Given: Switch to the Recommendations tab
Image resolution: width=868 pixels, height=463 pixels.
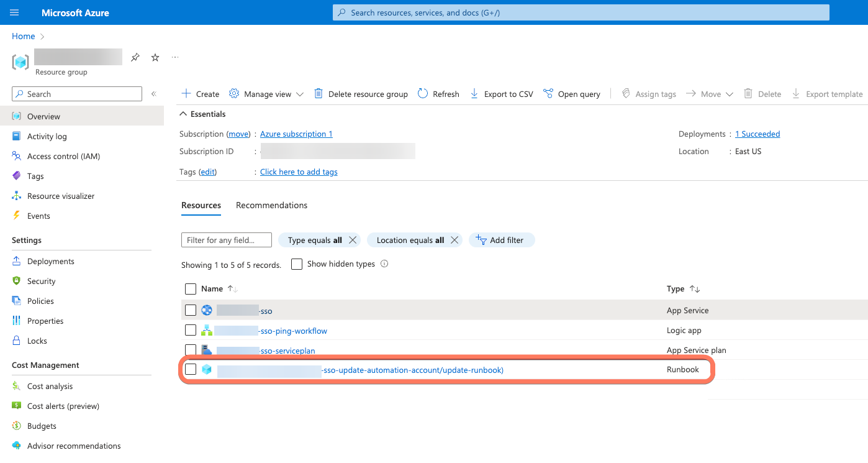Looking at the screenshot, I should [271, 206].
